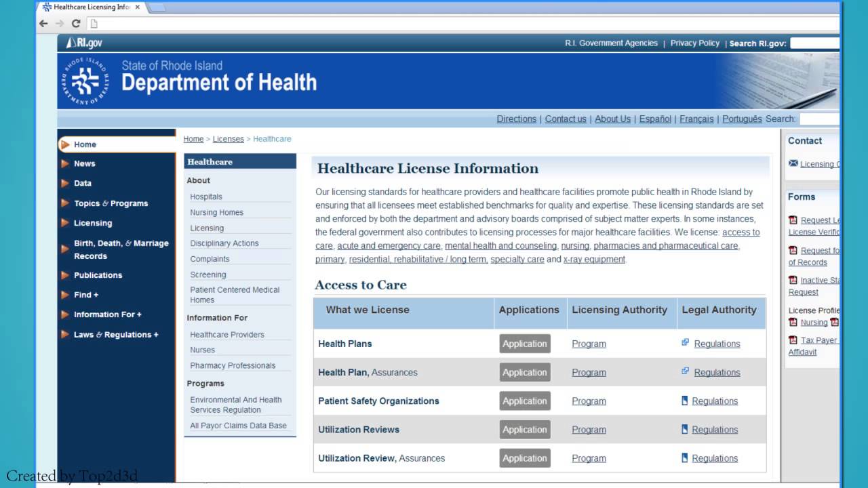The width and height of the screenshot is (868, 488).
Task: Click the PDF icon next to Inactive Status Request
Action: pyautogui.click(x=793, y=280)
